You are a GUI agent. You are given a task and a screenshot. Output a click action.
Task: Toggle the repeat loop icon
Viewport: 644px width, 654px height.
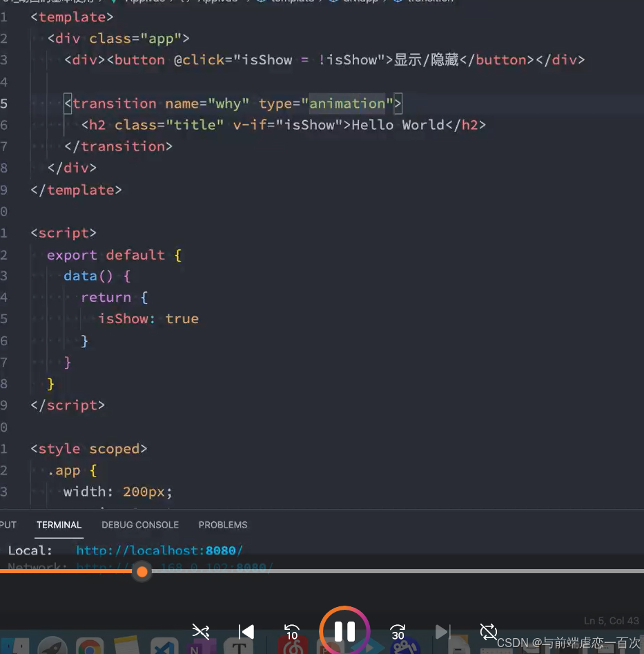(x=488, y=631)
